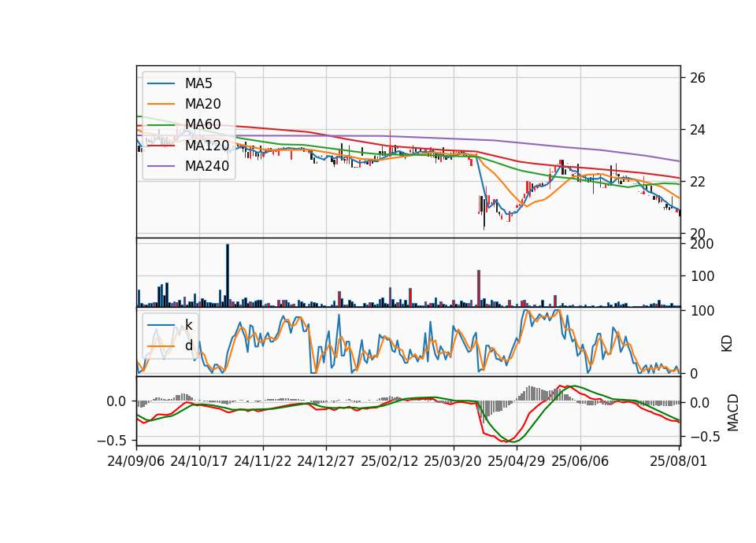This screenshot has height=543, width=756.
Task: Click the 25/06/06 date label
Action: (x=580, y=461)
